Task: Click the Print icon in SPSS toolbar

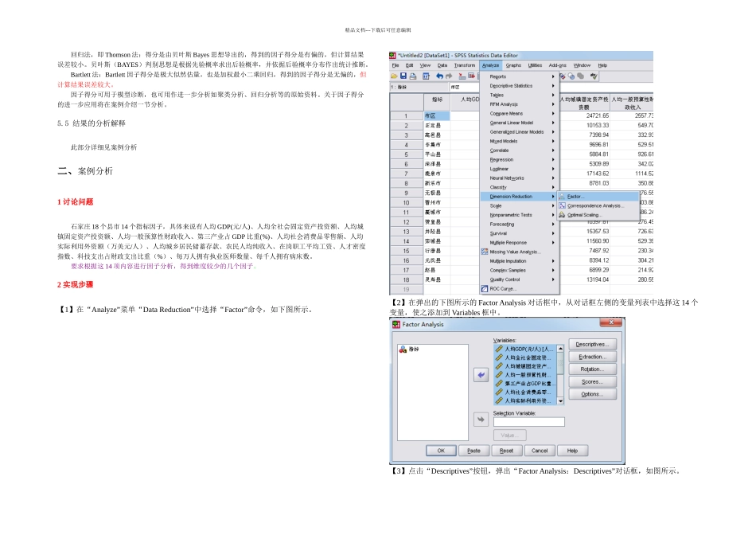Action: tap(414, 76)
